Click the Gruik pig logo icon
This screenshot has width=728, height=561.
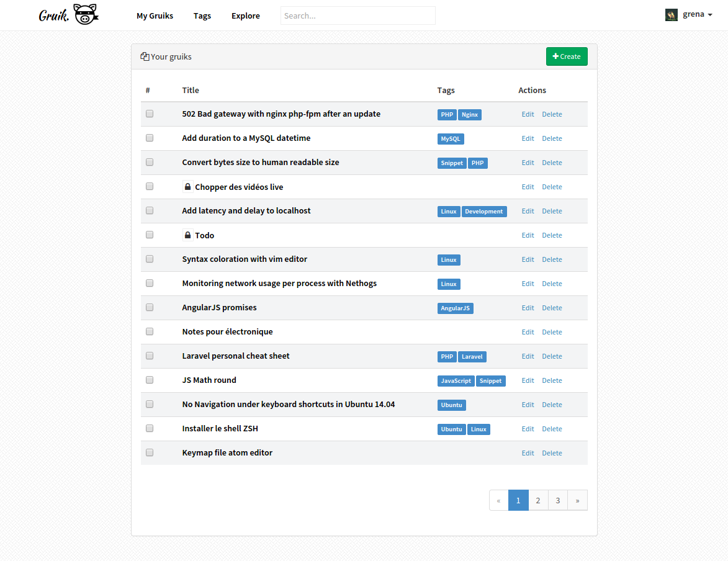tap(86, 14)
